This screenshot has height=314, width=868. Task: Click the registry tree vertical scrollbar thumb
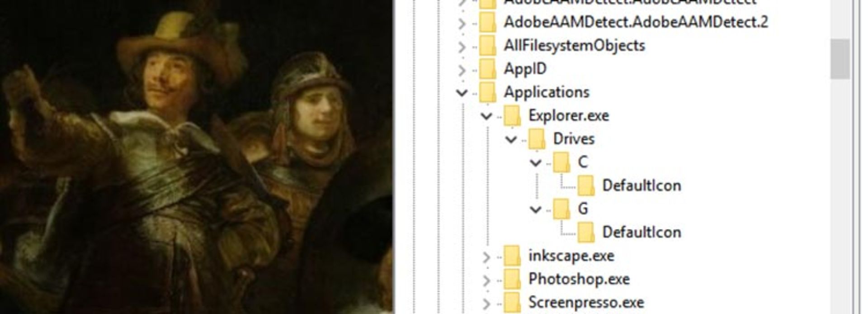click(x=840, y=59)
